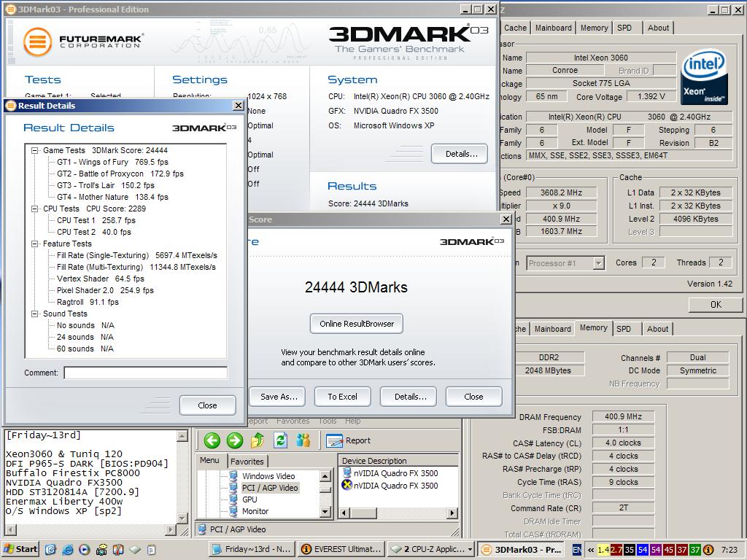Click the EN language indicator in tray
The image size is (747, 560).
tap(577, 550)
